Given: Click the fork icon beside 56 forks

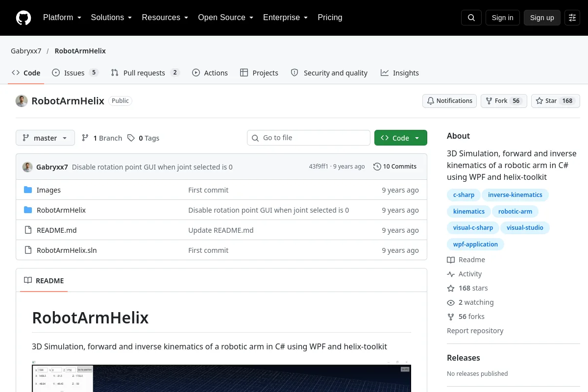Looking at the screenshot, I should (x=451, y=317).
